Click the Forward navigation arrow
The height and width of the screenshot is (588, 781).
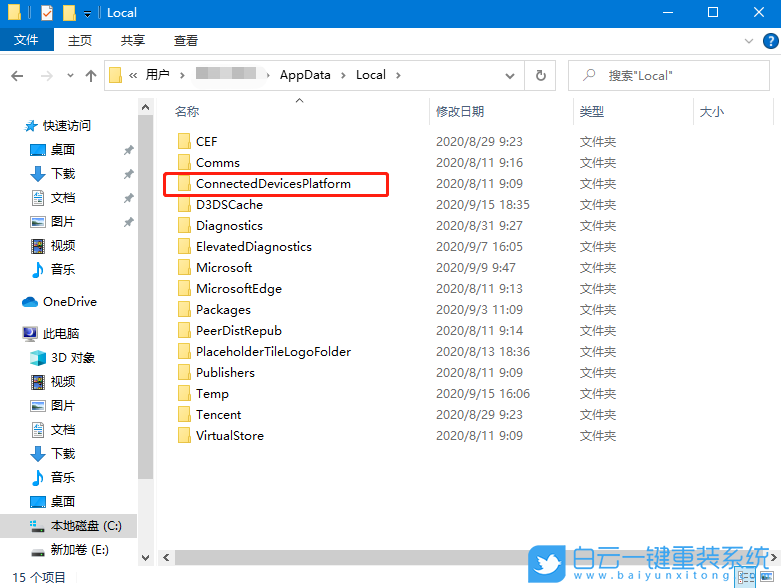tap(47, 76)
